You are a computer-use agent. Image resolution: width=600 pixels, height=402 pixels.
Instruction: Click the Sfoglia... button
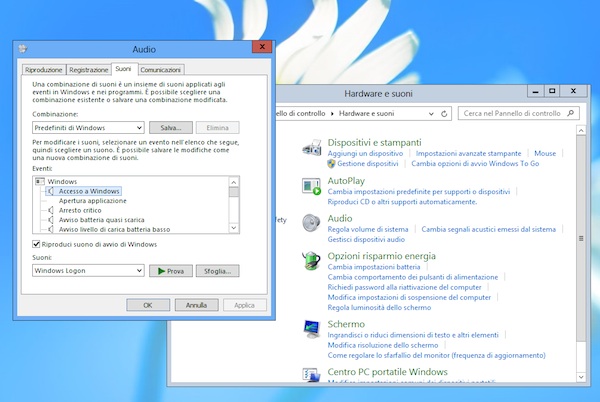point(217,271)
